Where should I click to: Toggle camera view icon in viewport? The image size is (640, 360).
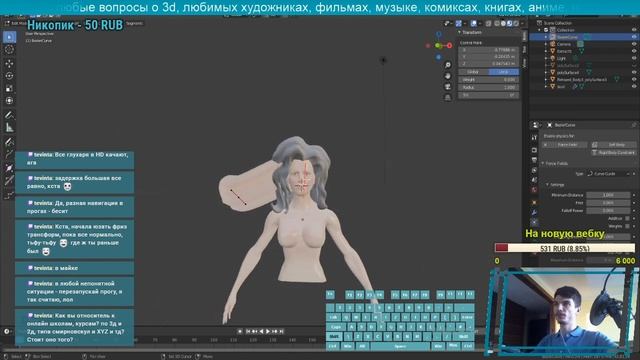448,87
